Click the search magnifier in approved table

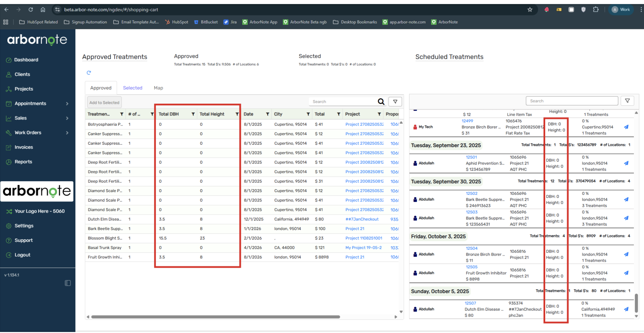[381, 102]
